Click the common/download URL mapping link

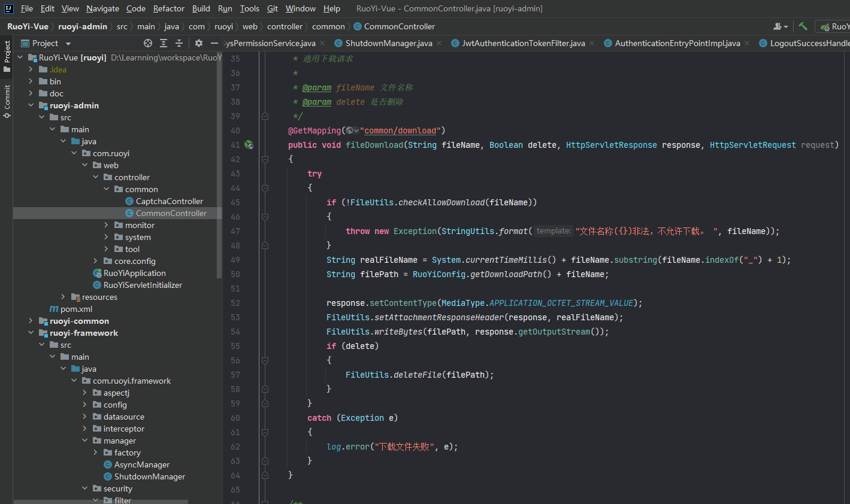coord(400,130)
